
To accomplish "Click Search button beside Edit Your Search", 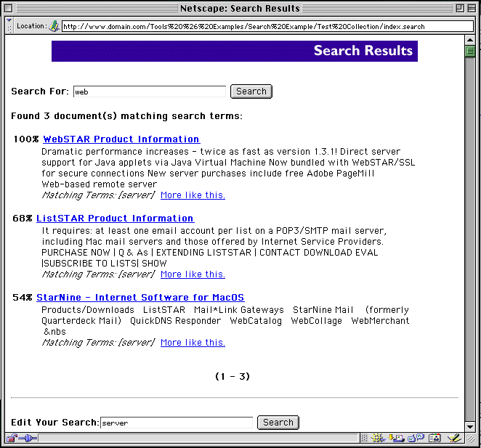I will coord(278,423).
